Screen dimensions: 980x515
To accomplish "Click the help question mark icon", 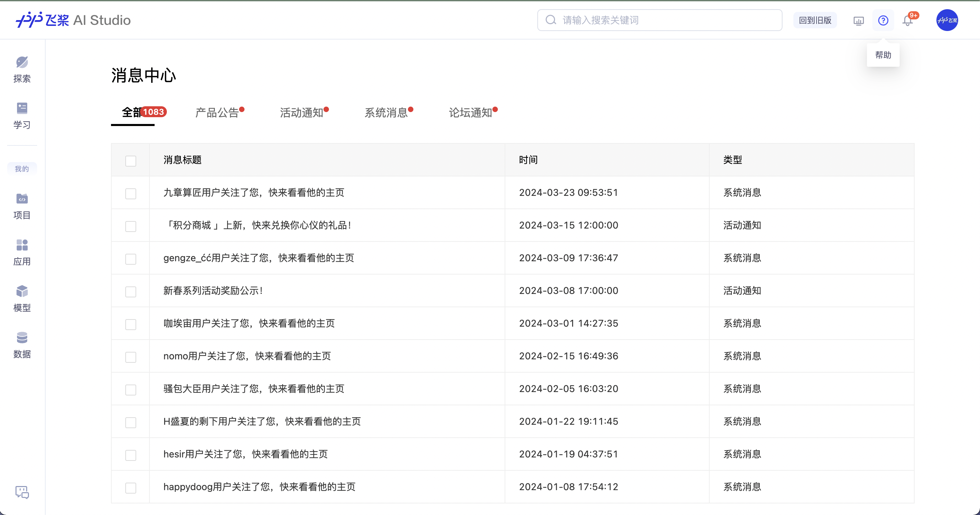I will pyautogui.click(x=883, y=20).
